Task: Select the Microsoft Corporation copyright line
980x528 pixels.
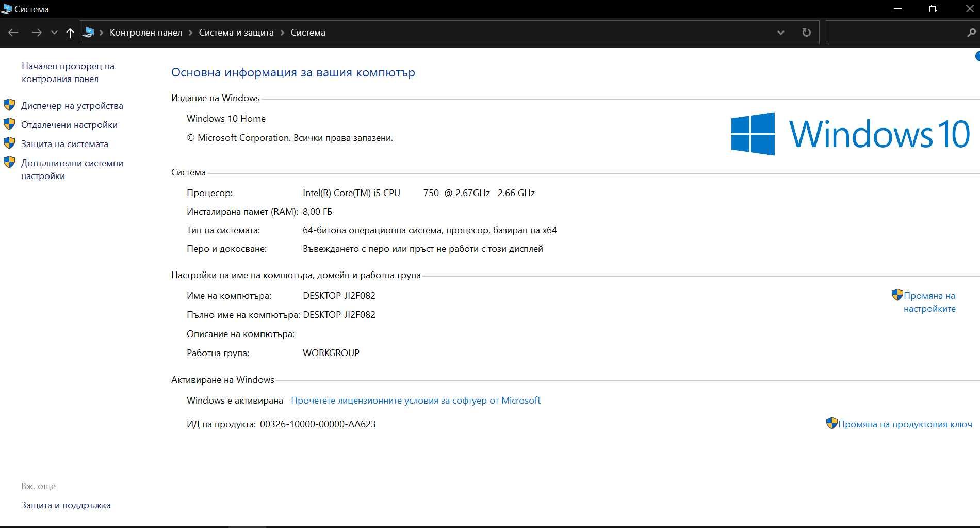Action: (290, 138)
